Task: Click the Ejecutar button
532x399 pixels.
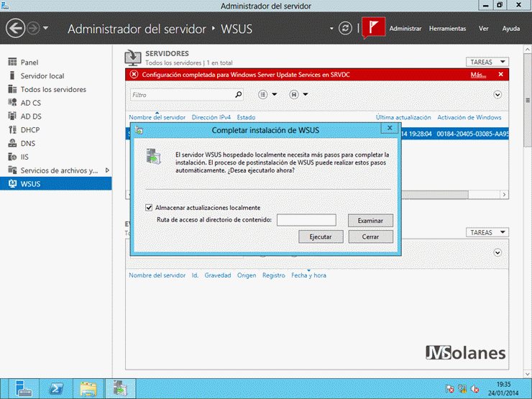Action: (x=321, y=237)
